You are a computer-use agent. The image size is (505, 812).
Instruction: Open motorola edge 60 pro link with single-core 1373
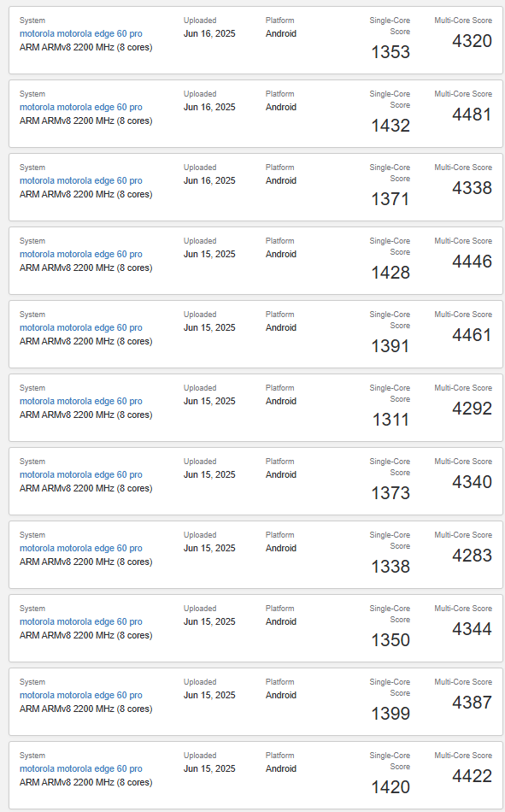pos(81,475)
